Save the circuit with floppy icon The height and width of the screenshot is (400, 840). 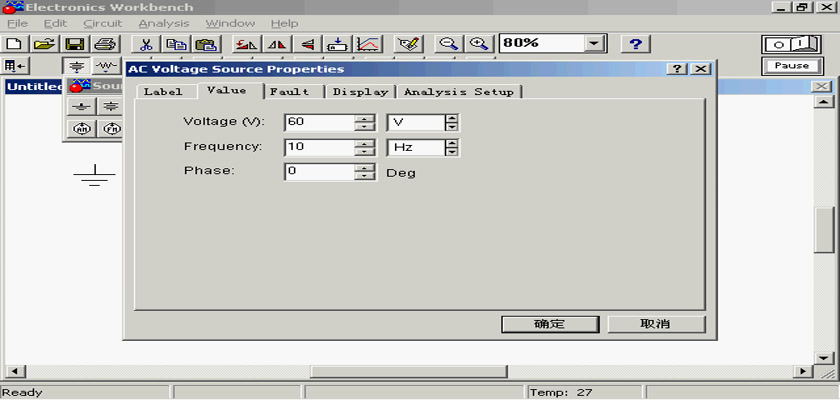tap(76, 44)
